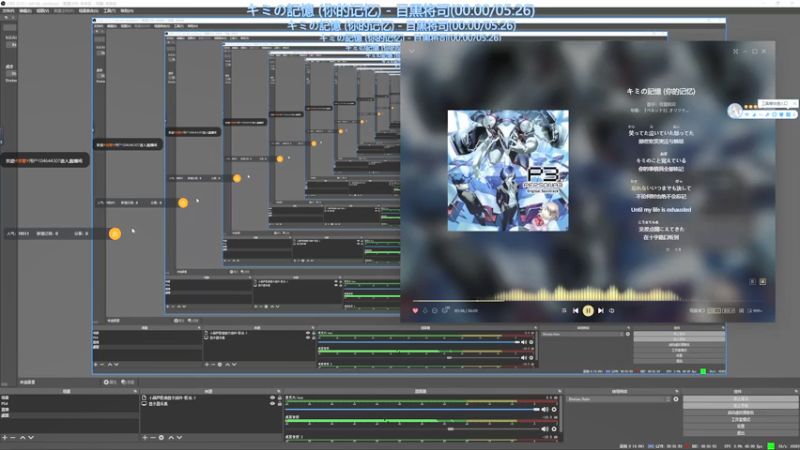Mute the first audio mixer track
The image size is (800, 450).
coord(545,409)
